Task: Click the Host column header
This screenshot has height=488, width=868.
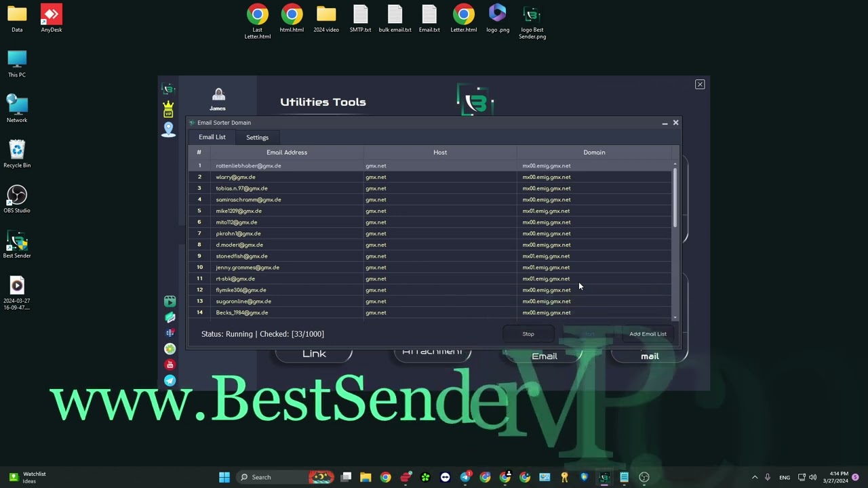Action: tap(440, 152)
